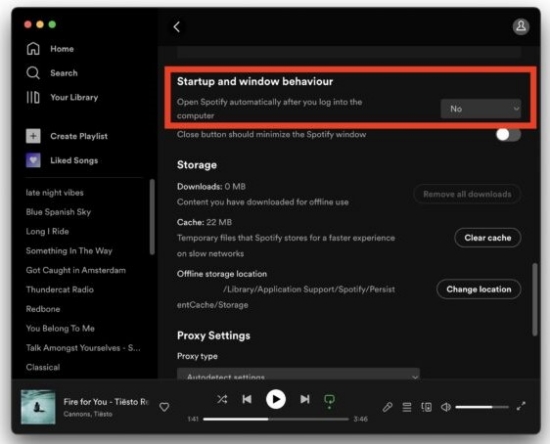Image resolution: width=550 pixels, height=444 pixels.
Task: Toggle shuffle playback
Action: pos(222,399)
